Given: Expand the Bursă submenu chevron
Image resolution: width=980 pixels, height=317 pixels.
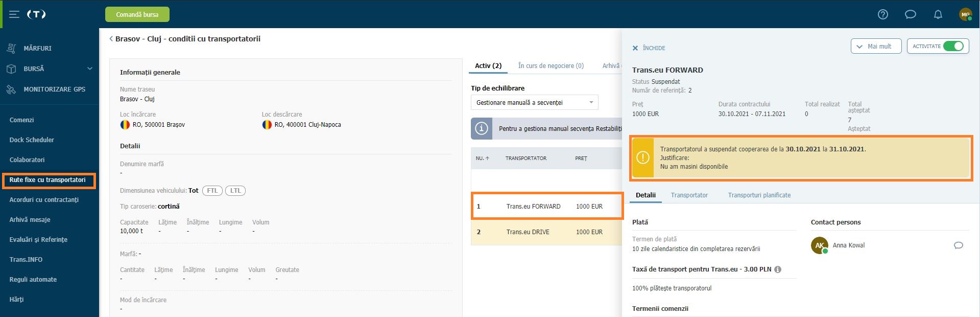Looking at the screenshot, I should 90,69.
